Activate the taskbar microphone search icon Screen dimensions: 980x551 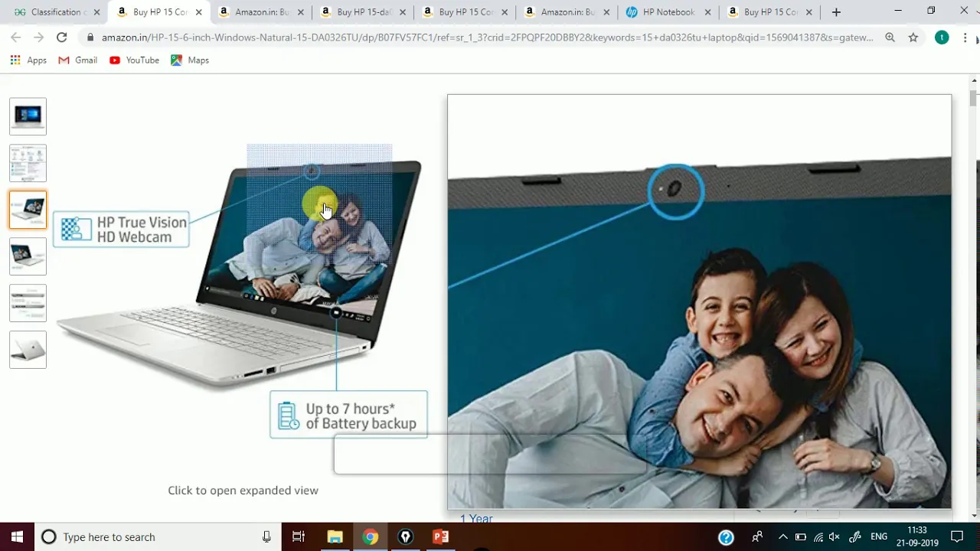(266, 536)
